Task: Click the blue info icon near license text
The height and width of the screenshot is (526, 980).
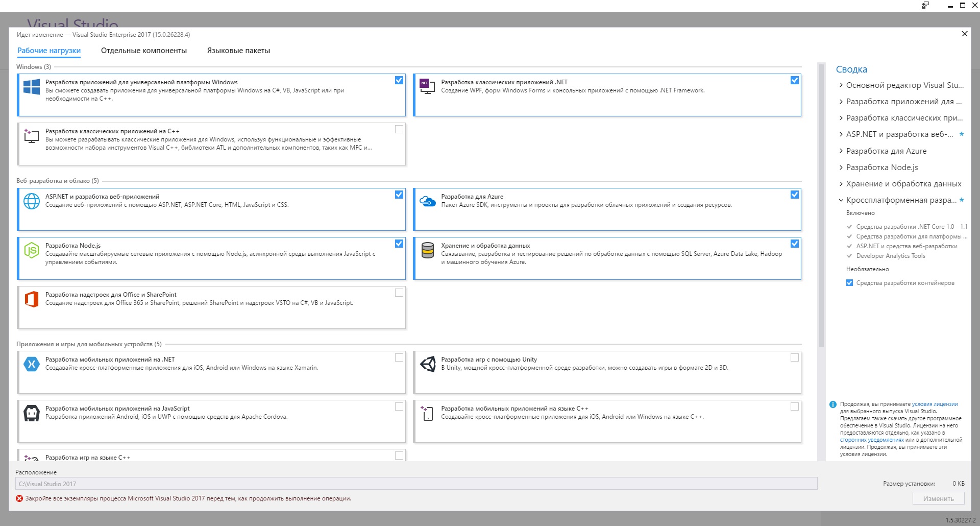Action: (833, 404)
